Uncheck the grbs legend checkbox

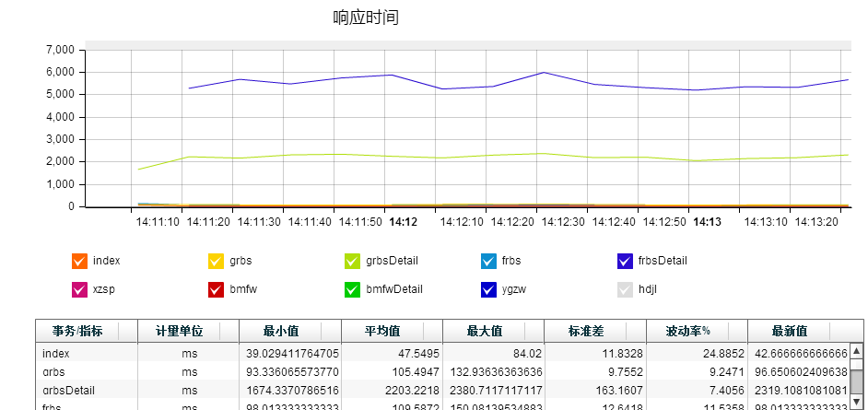pyautogui.click(x=216, y=261)
